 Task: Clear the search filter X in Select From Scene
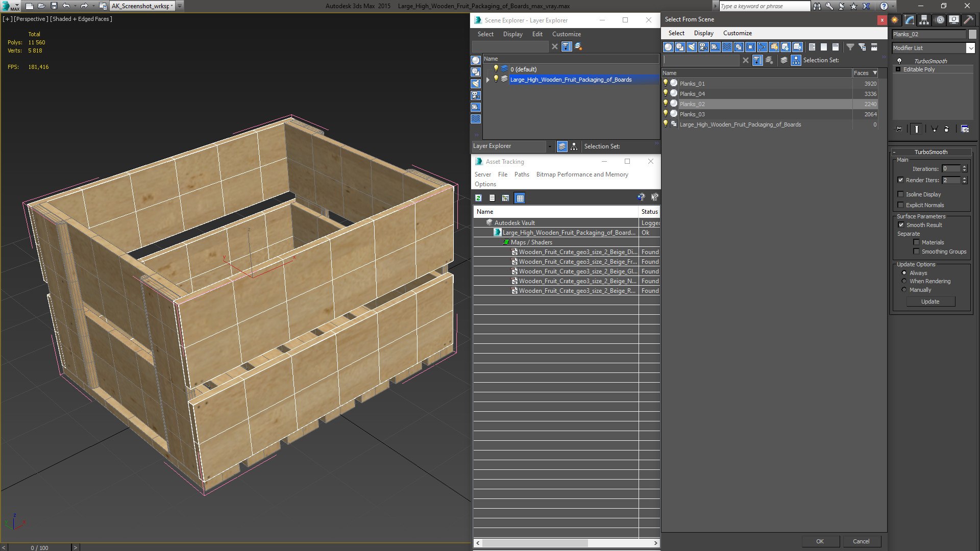pos(746,60)
